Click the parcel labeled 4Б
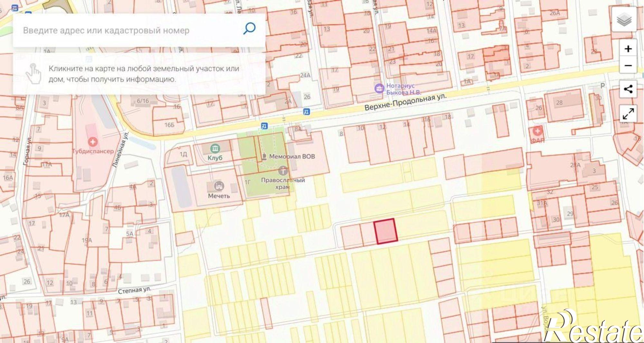The width and height of the screenshot is (644, 343). coord(118,208)
